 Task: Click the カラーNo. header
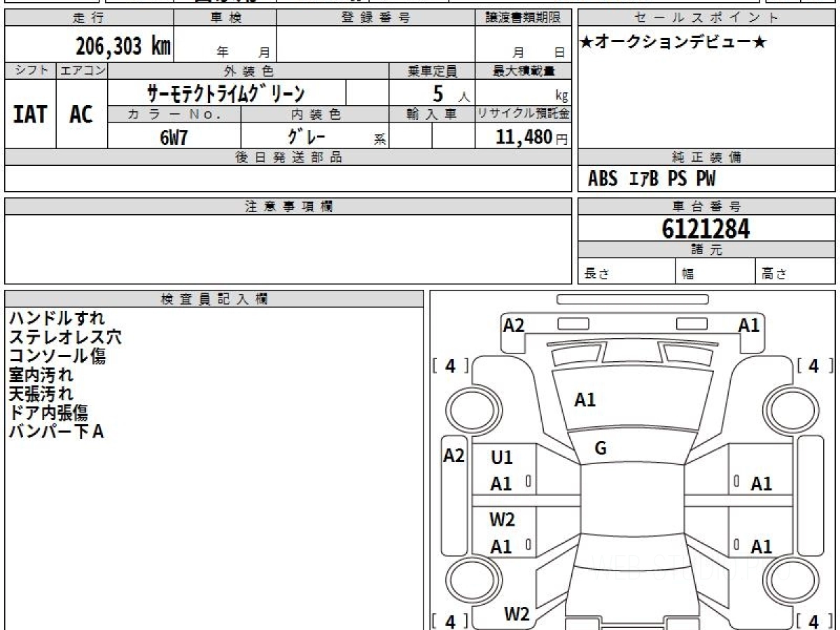(x=174, y=114)
